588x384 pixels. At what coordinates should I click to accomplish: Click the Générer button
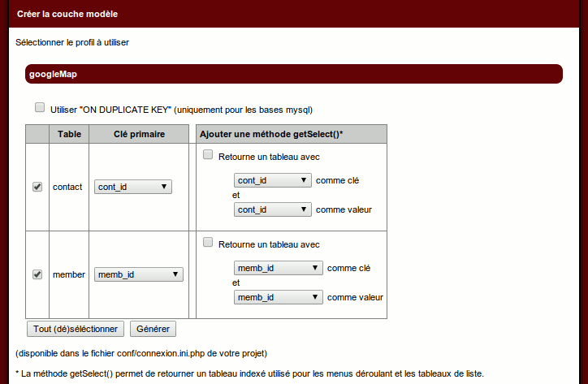tap(153, 329)
